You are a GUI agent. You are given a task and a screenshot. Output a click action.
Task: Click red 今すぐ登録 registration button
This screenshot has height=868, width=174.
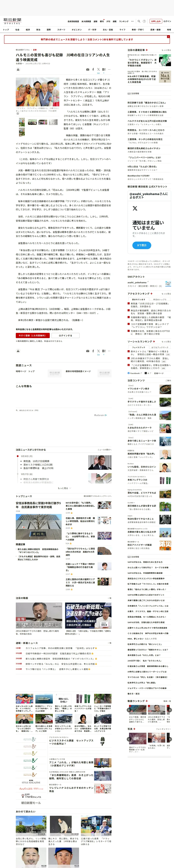click(x=33, y=335)
